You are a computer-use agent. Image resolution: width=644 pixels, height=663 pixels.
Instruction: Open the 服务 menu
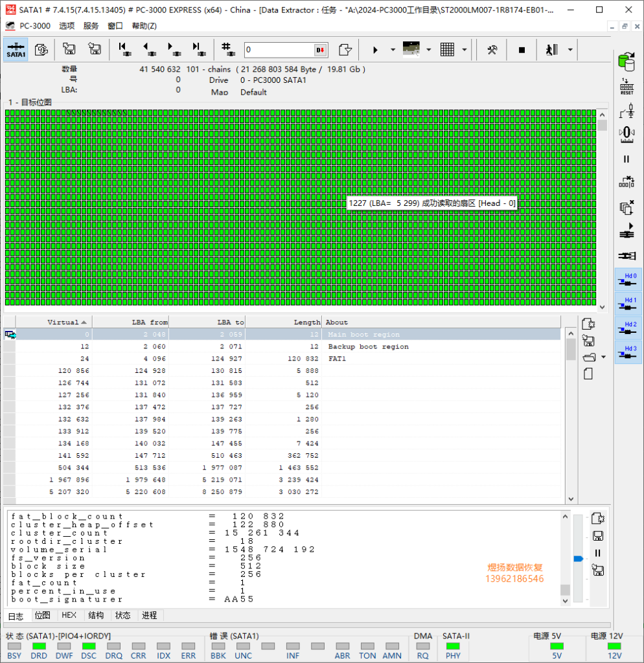tap(91, 26)
